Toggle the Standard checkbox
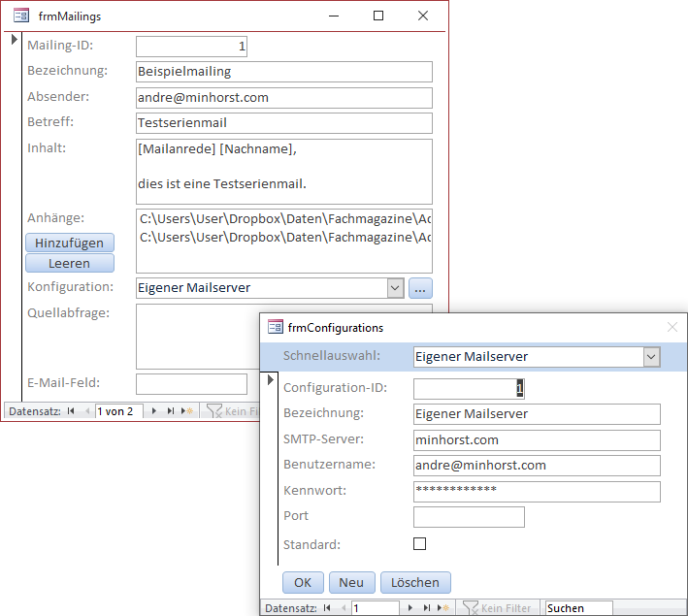688x616 pixels. click(x=419, y=543)
